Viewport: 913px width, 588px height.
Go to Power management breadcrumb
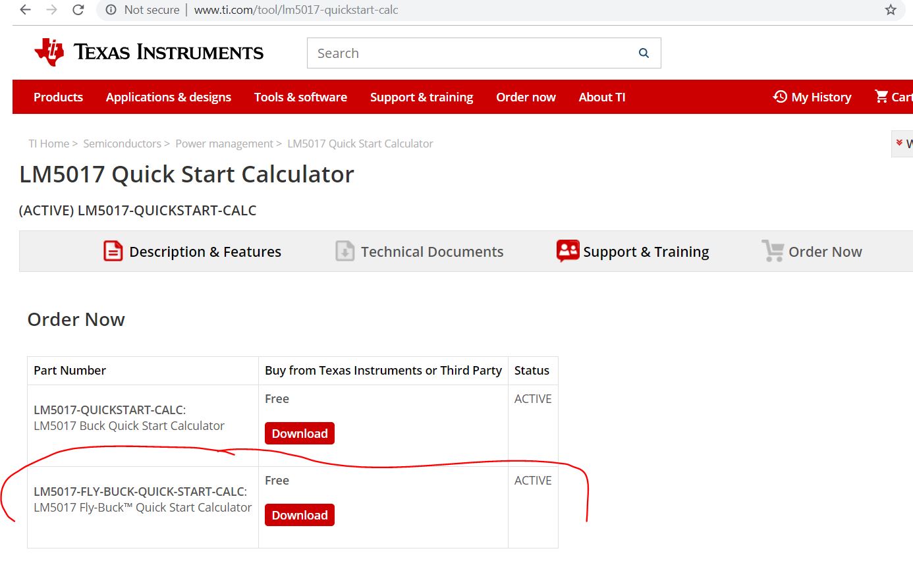[224, 144]
